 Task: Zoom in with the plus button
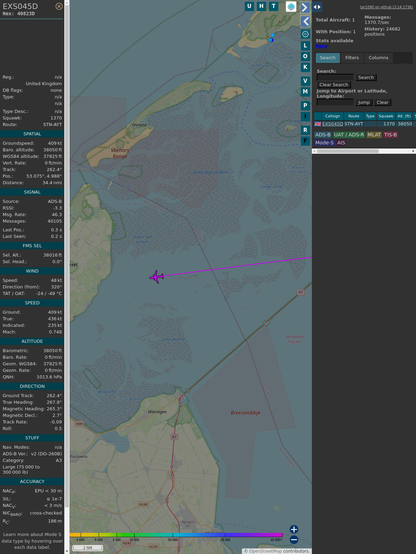coord(294,529)
